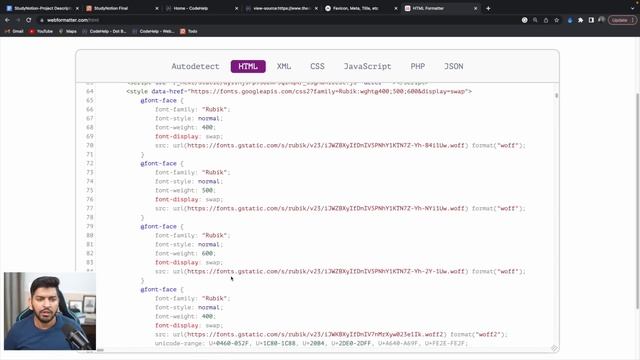Click the Update button in browser toolbar
Viewport: 640px width, 360px height.
[622, 20]
